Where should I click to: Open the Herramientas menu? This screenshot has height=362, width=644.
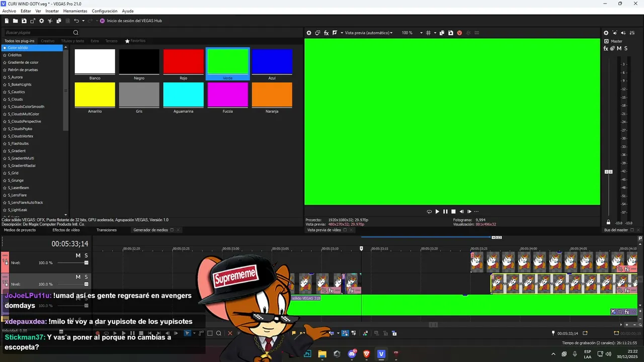coord(75,11)
